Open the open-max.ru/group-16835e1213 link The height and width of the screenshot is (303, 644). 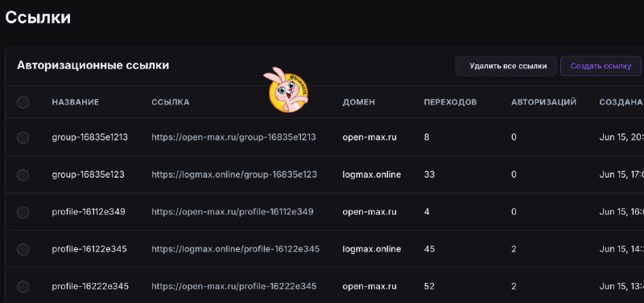coord(233,137)
